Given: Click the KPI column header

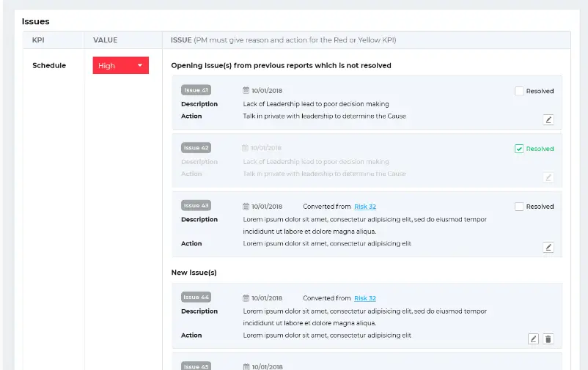Looking at the screenshot, I should click(x=38, y=40).
